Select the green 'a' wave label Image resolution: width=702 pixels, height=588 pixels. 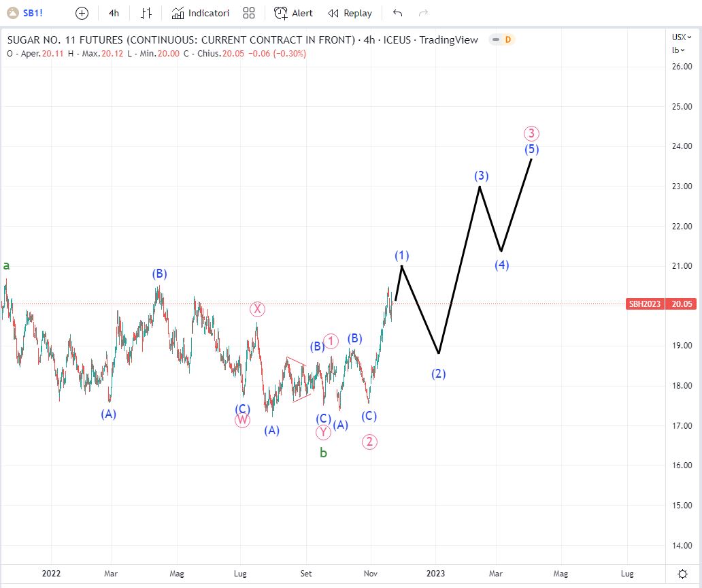coord(6,265)
